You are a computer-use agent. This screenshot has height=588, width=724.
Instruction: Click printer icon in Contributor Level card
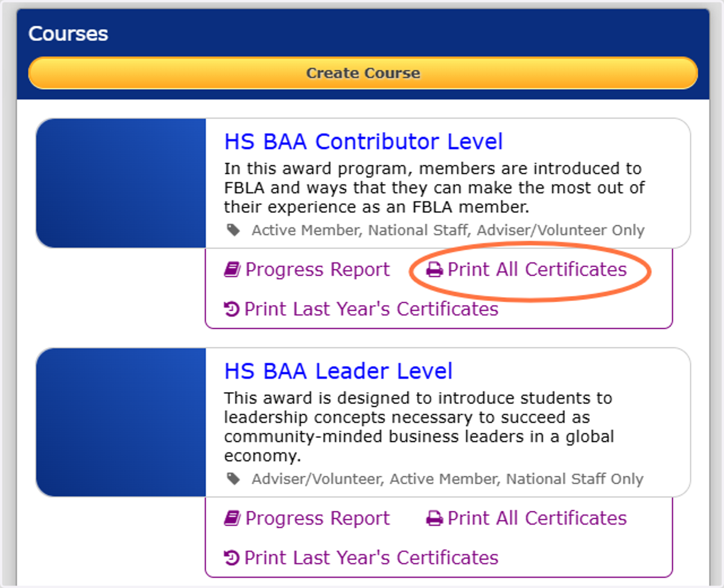(434, 270)
